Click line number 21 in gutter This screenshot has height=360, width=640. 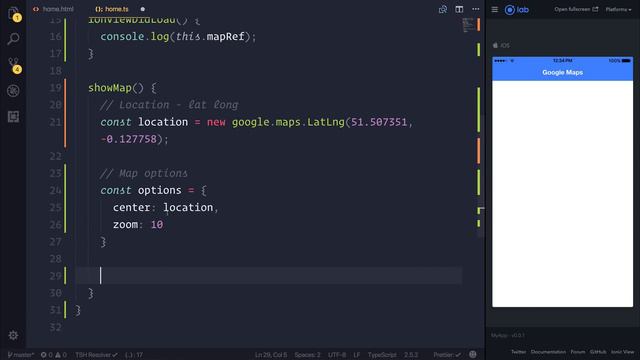[x=56, y=122]
